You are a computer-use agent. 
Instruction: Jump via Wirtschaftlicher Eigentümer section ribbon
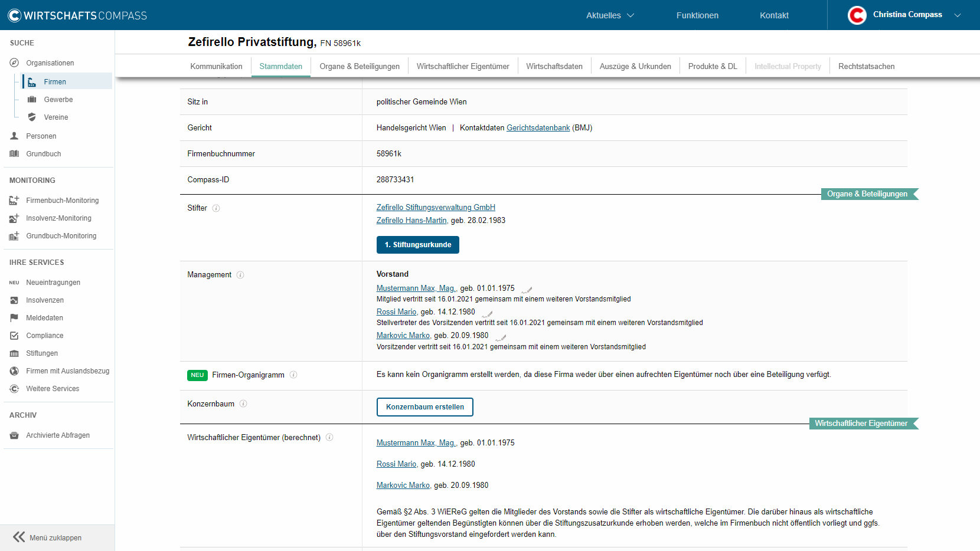coord(864,424)
